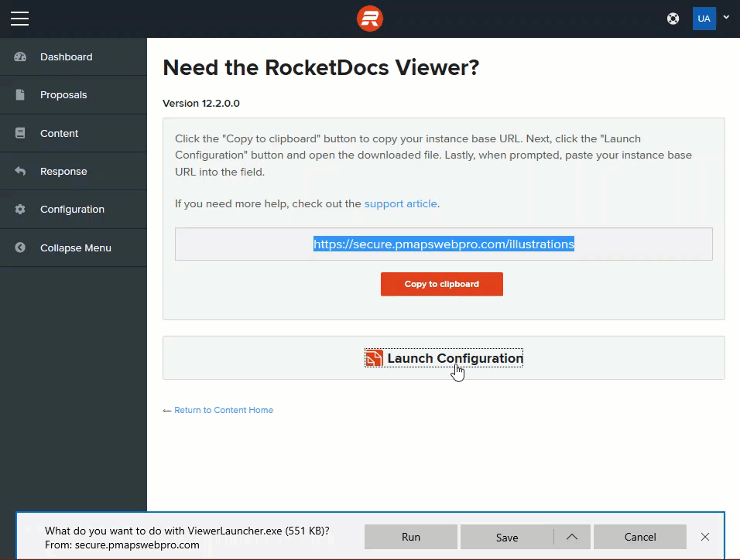Run the ViewerLauncher.exe download
Screen dimensions: 740x560
coord(410,537)
